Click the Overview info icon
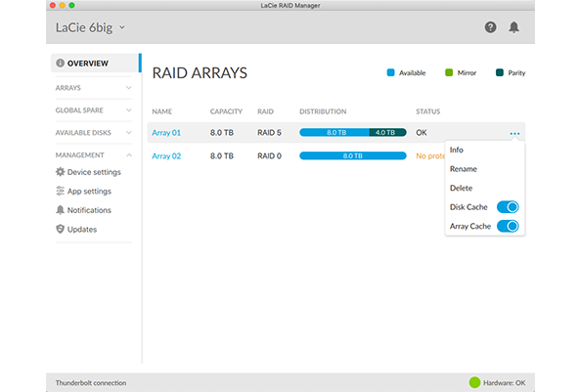Screen dimensions: 581x392 pyautogui.click(x=60, y=63)
